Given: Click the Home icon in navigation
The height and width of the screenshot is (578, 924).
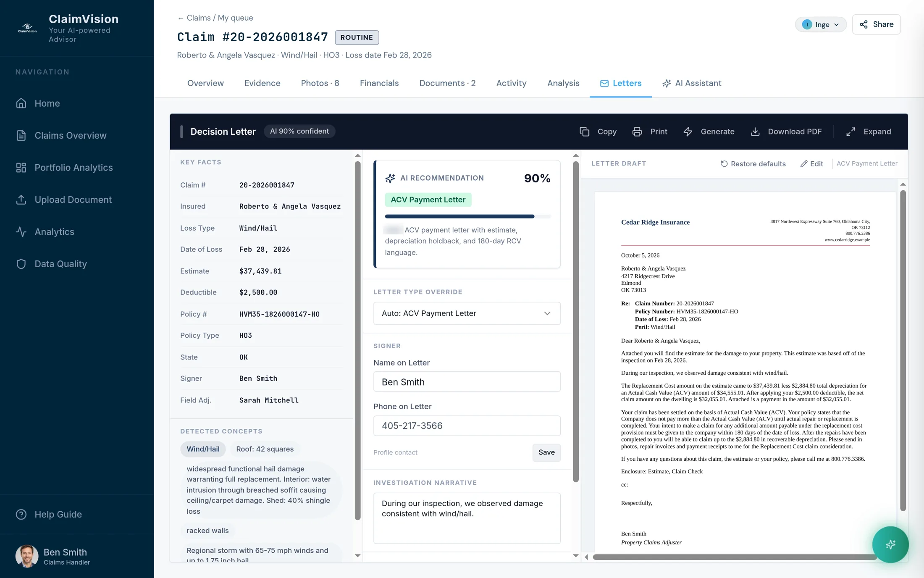Looking at the screenshot, I should [21, 103].
